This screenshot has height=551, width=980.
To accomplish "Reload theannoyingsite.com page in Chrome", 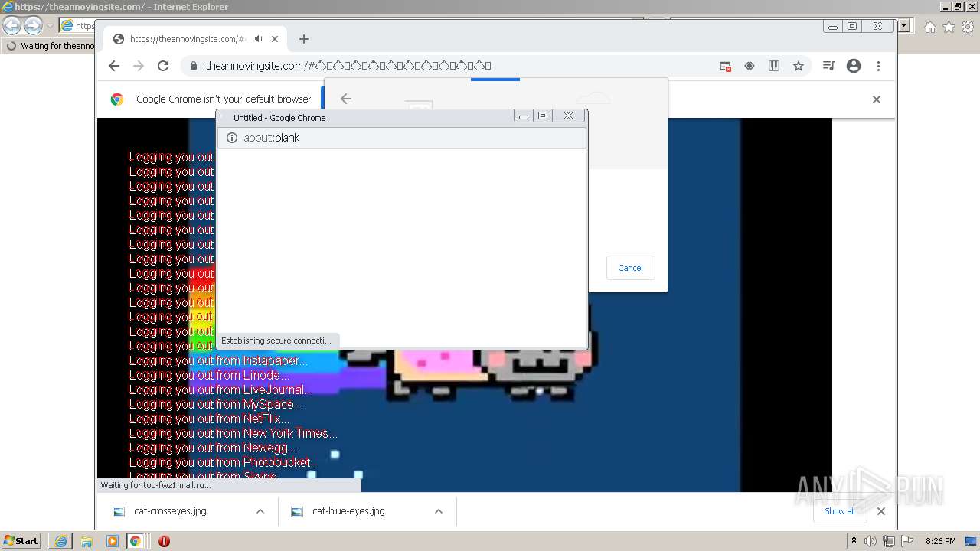I will tap(163, 66).
